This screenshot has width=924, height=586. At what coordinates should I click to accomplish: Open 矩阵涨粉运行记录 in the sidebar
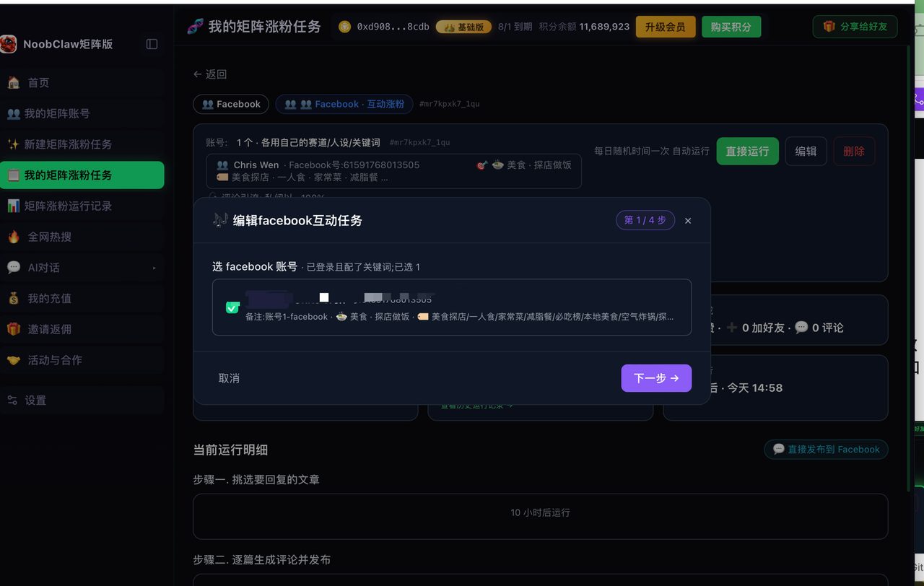point(82,206)
